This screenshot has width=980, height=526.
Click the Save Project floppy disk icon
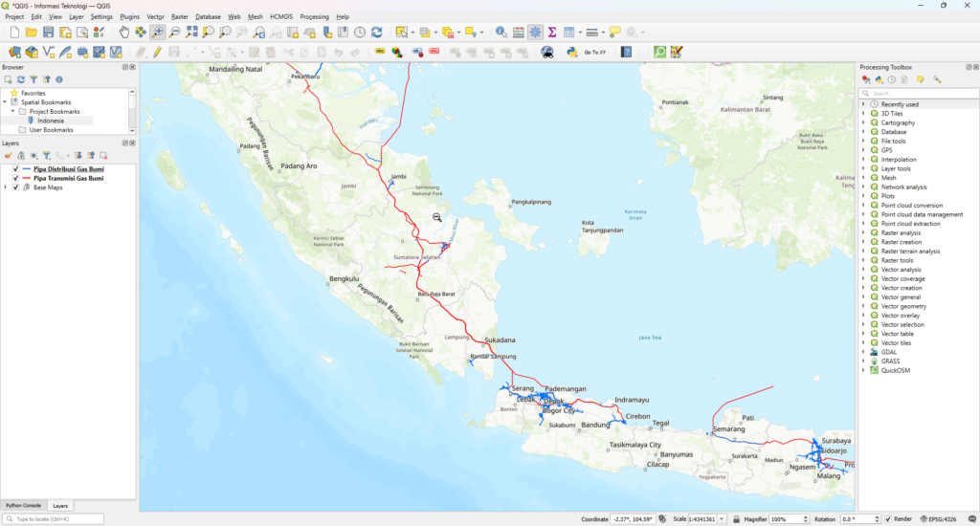coord(48,33)
